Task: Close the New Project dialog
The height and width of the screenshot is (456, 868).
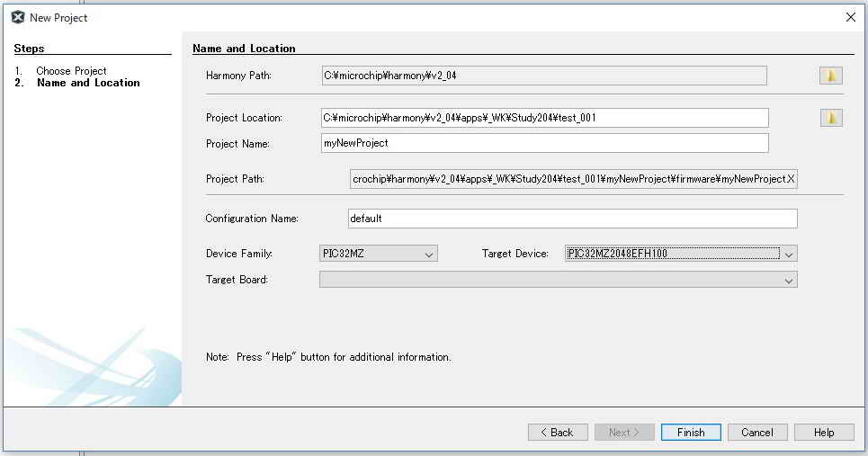Action: click(x=851, y=17)
